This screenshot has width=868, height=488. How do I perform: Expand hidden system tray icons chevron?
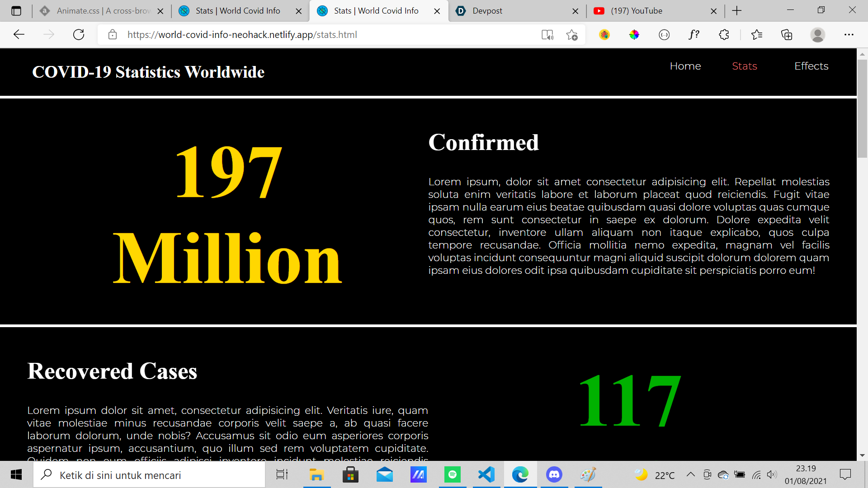tap(690, 474)
